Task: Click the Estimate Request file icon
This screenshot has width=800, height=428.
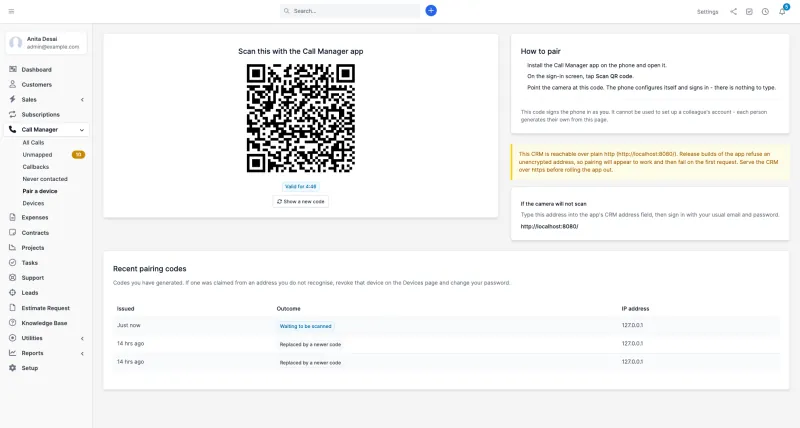Action: coord(13,308)
